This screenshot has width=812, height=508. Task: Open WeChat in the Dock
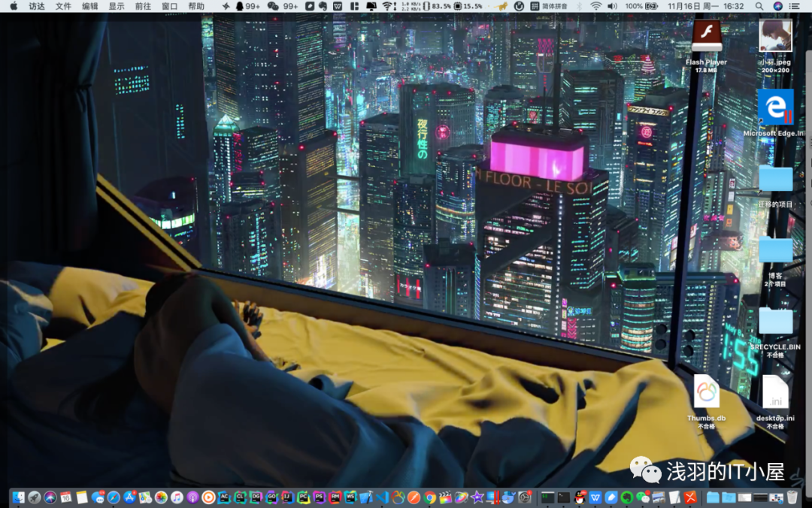(643, 497)
